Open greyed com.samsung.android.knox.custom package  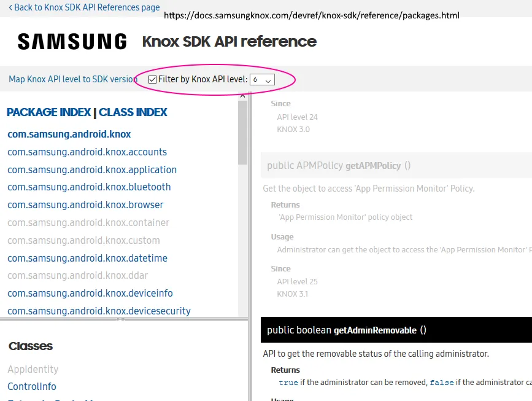coord(83,240)
